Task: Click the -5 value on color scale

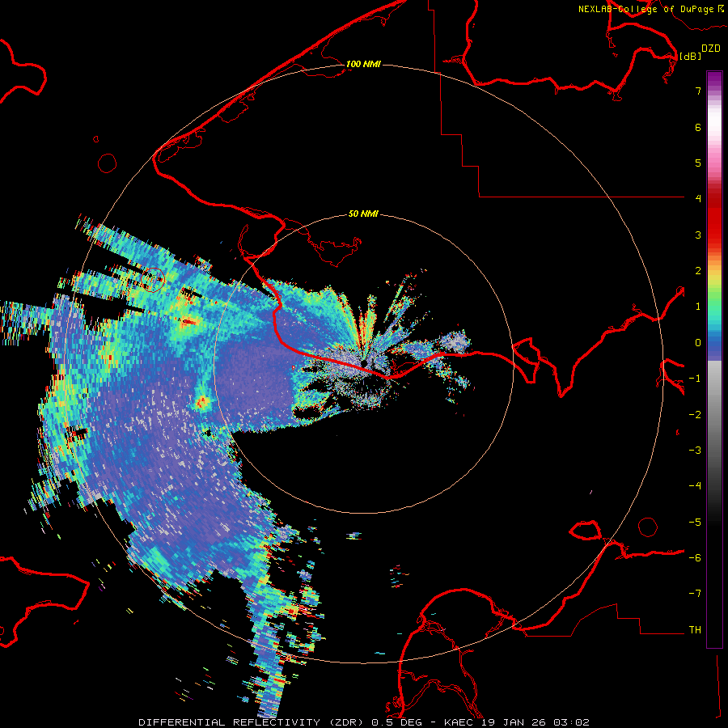Action: [695, 523]
